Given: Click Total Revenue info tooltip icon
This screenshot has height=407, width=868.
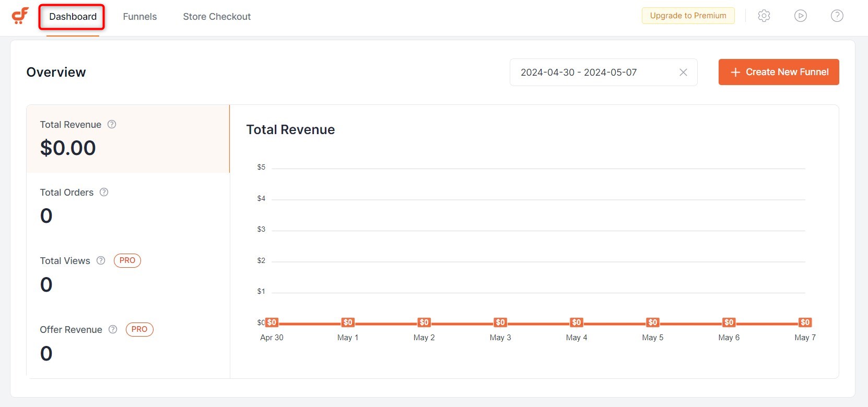Looking at the screenshot, I should (x=112, y=124).
